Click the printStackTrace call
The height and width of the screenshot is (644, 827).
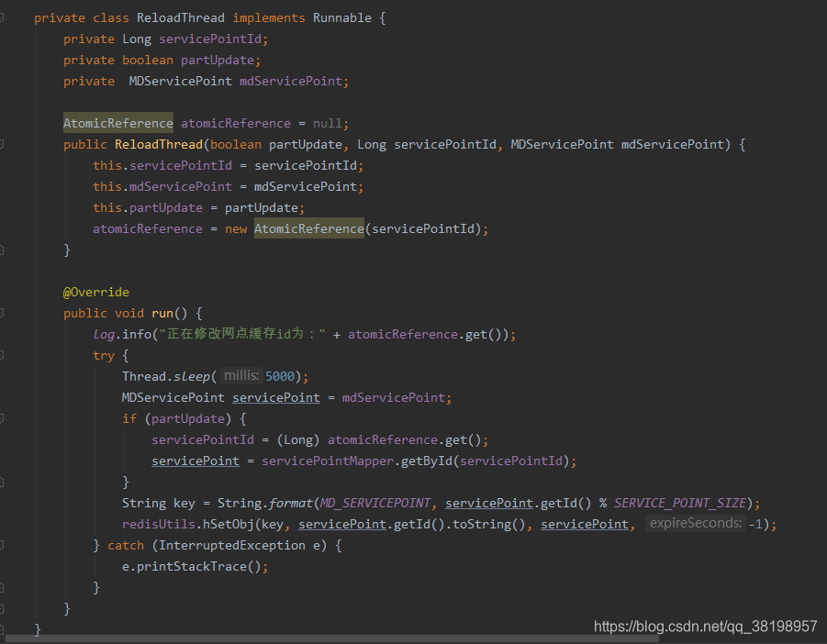coord(192,566)
